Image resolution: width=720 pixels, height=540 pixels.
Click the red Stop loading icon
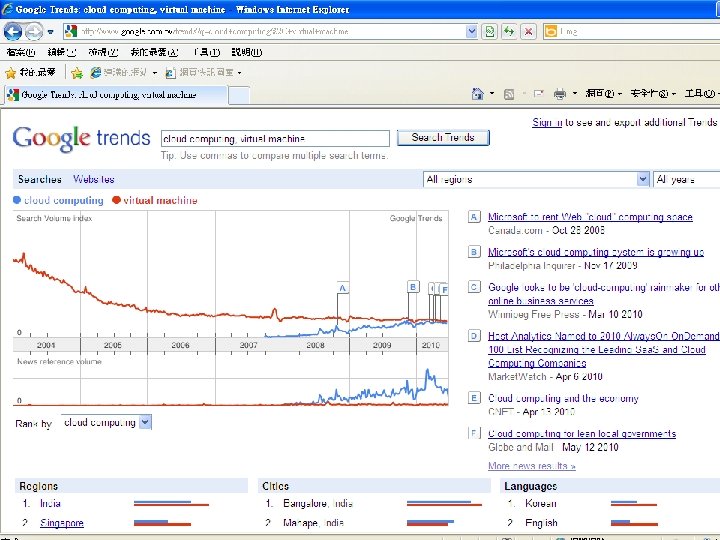click(529, 32)
